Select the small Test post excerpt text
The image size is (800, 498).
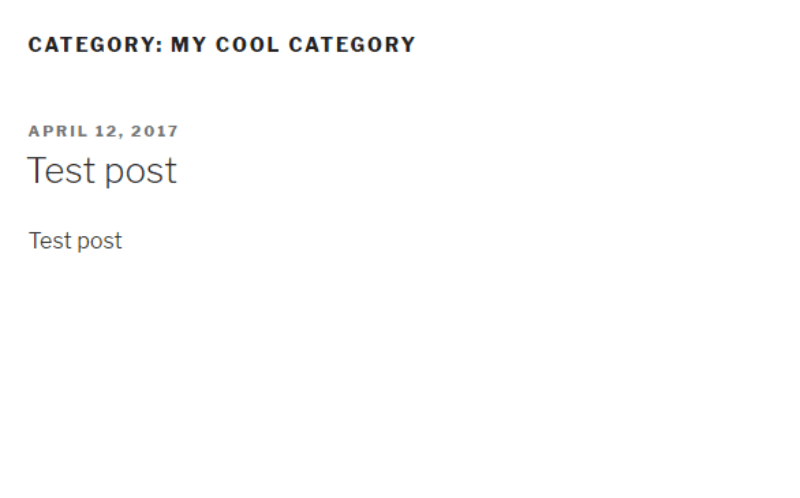tap(75, 241)
